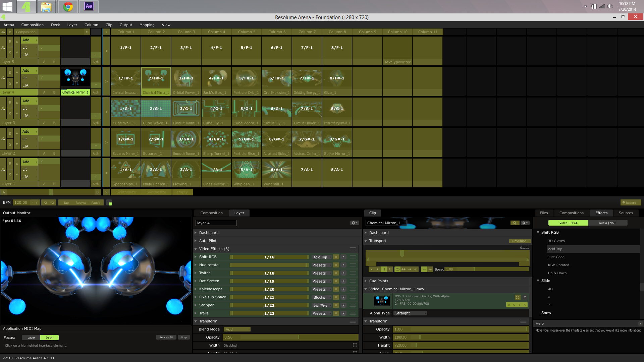
Task: Open the Alpha Type Straight dropdown
Action: pos(410,313)
